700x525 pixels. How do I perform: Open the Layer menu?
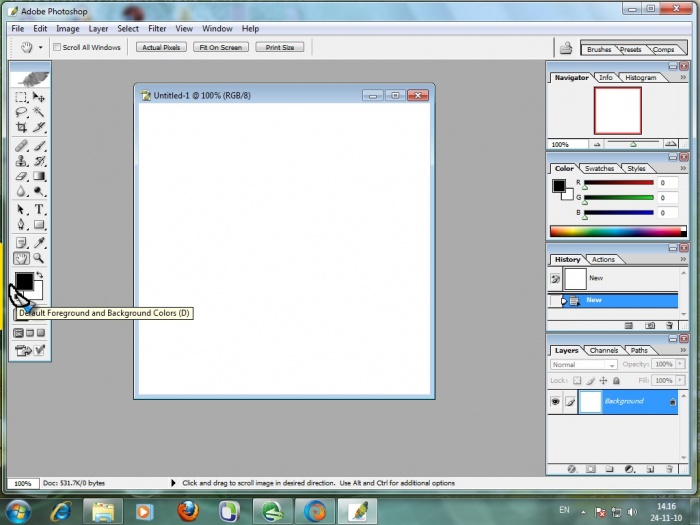pyautogui.click(x=98, y=29)
